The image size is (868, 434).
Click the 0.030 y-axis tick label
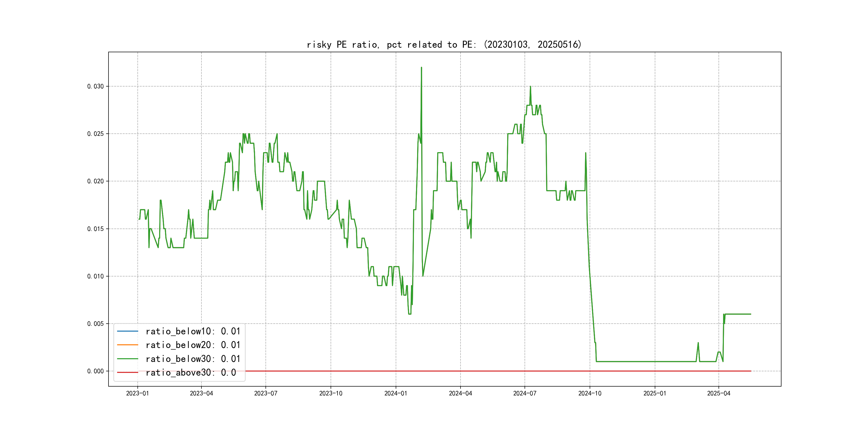click(95, 86)
